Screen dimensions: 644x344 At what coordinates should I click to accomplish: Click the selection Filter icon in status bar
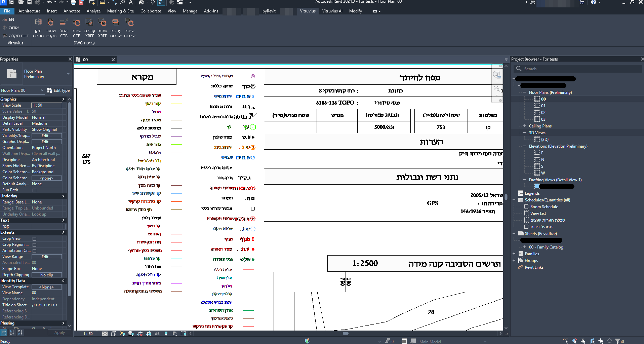pos(618,341)
